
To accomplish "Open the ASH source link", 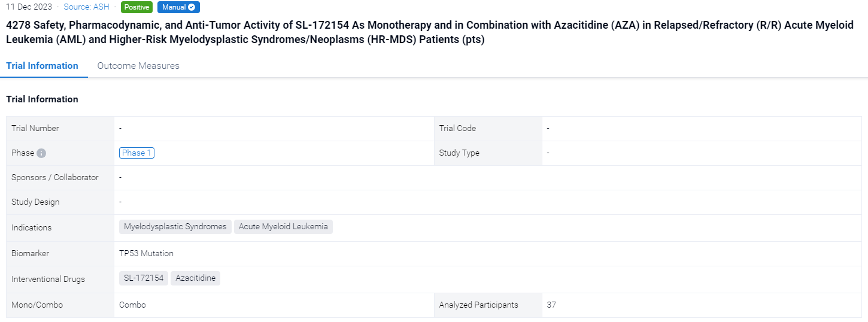I will [x=87, y=7].
